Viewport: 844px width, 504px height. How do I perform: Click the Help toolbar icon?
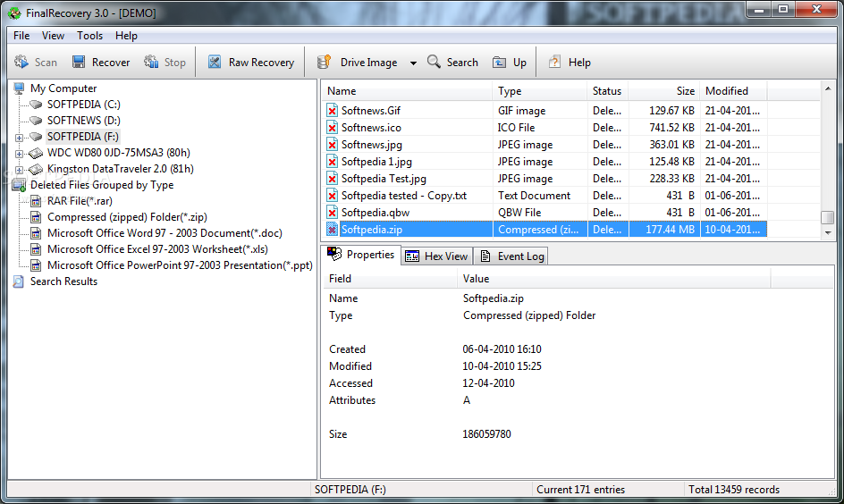coord(554,62)
